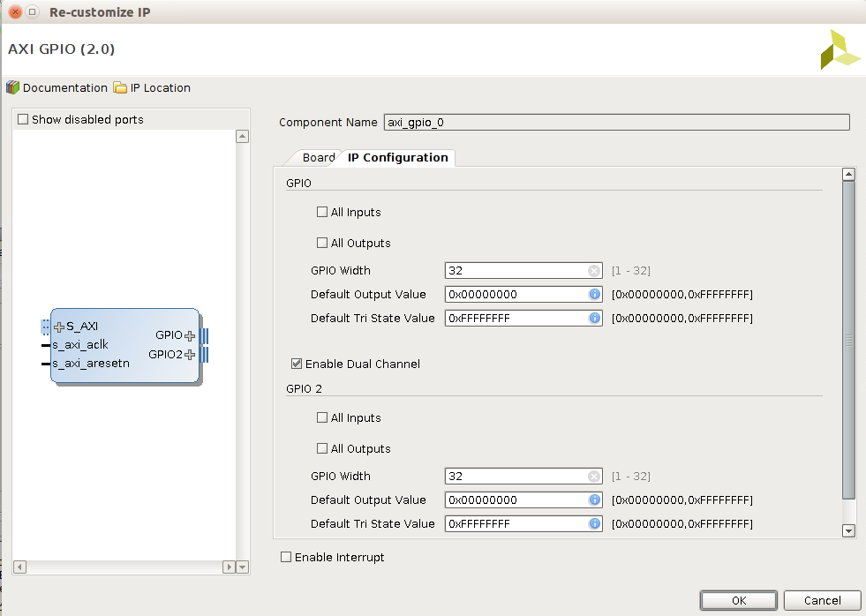The image size is (866, 616).
Task: Expand the GPIO2 interface port on block
Action: click(x=190, y=355)
